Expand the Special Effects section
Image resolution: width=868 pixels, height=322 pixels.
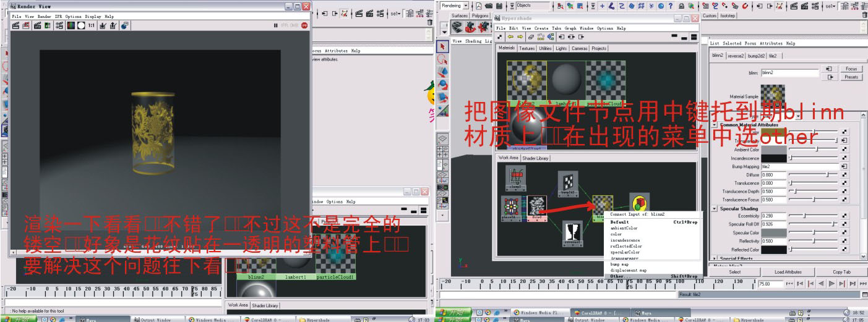(x=715, y=258)
